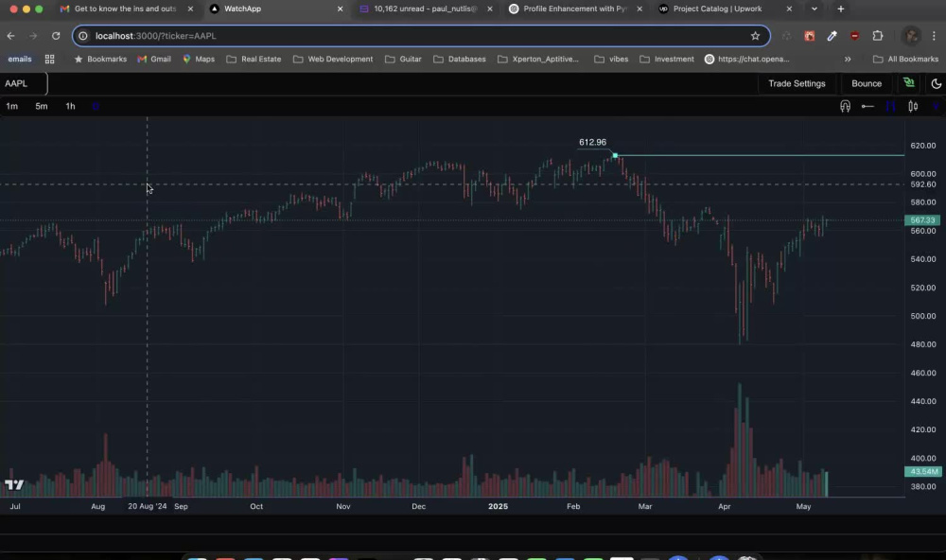This screenshot has height=560, width=946.
Task: Open the Bookmarks star bookmark
Action: pos(100,60)
